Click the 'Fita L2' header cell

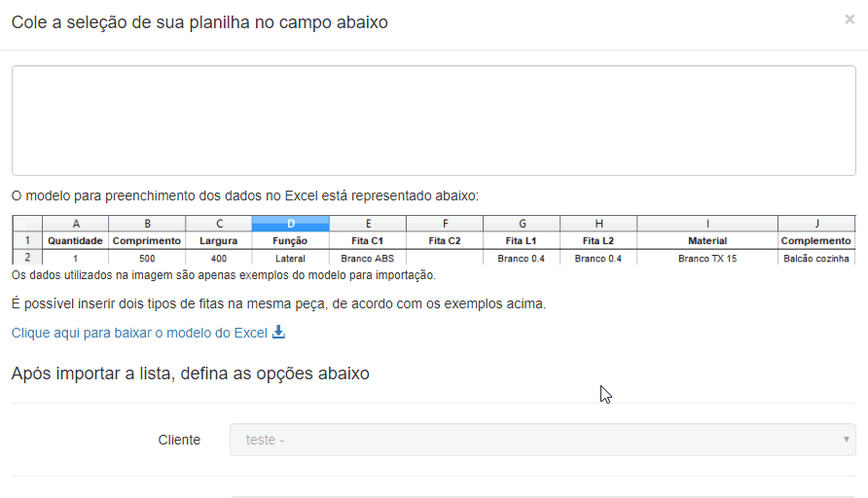[598, 240]
